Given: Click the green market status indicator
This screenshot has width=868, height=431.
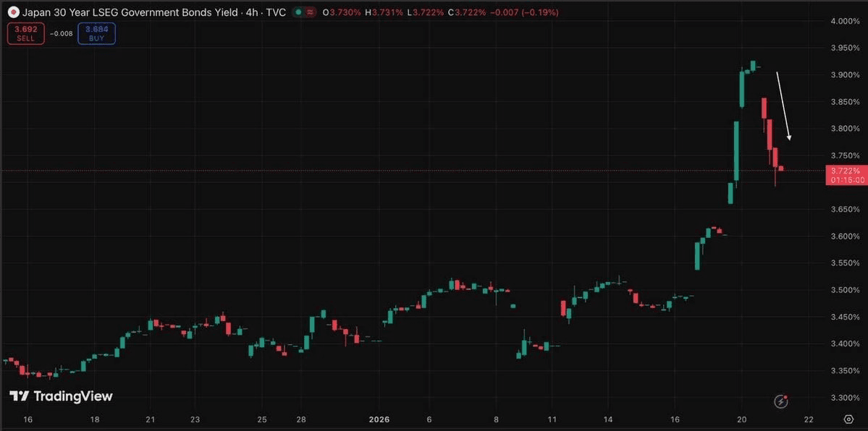Looking at the screenshot, I should click(x=299, y=13).
